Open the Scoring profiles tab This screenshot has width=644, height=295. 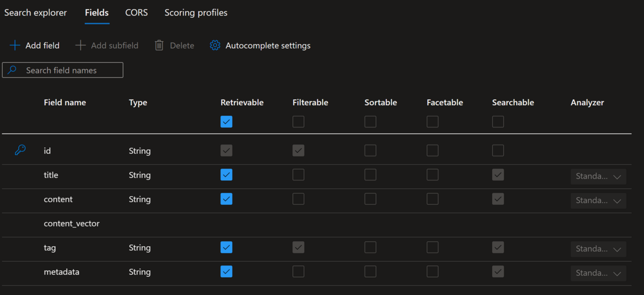pos(196,13)
